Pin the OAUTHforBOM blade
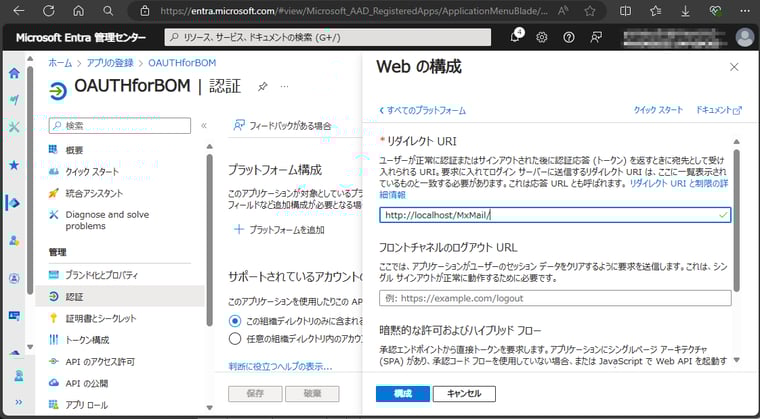Screen dimensions: 760x419 263,87
